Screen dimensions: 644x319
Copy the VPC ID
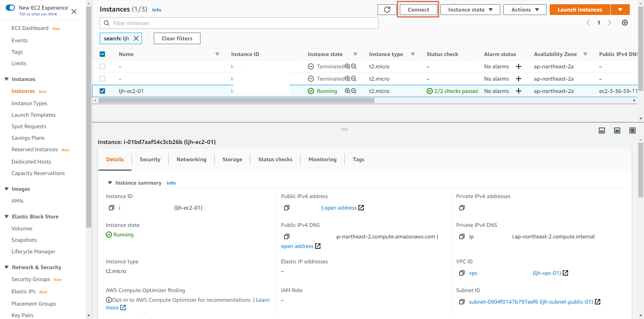point(462,273)
